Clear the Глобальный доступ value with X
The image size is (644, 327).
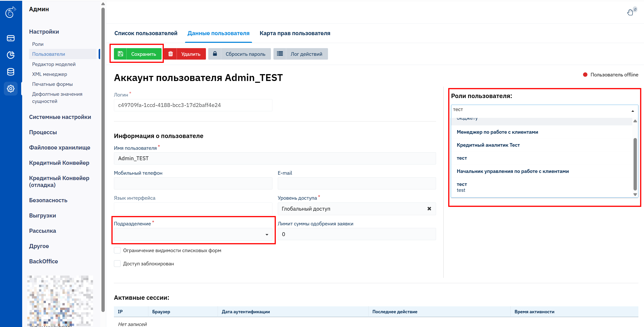tap(429, 209)
